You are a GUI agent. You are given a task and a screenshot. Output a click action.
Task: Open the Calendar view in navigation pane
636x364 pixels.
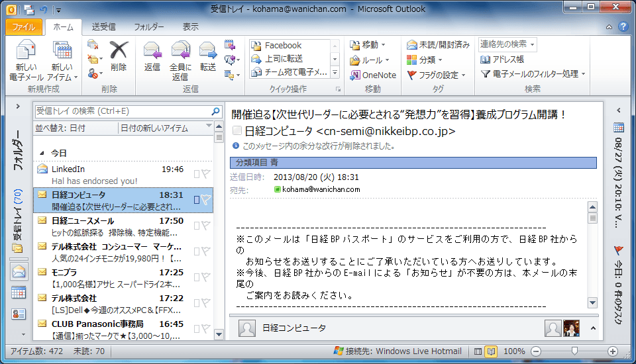point(19,293)
